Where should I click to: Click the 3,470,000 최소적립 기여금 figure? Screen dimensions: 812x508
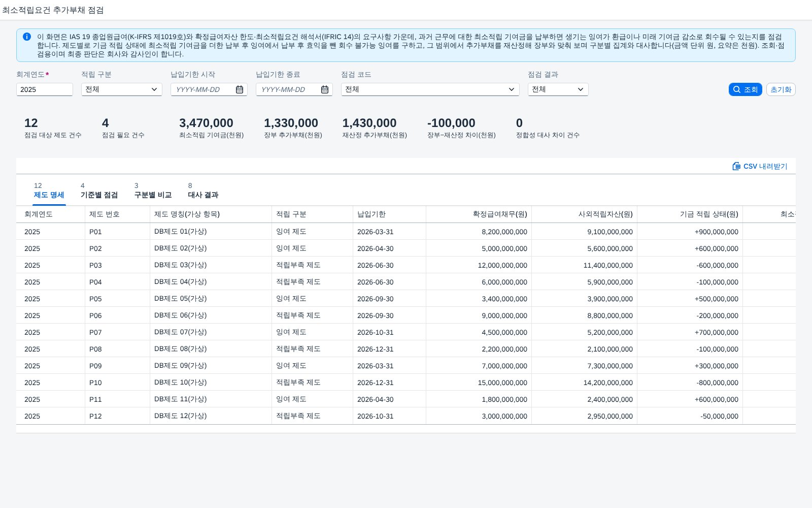pos(206,123)
